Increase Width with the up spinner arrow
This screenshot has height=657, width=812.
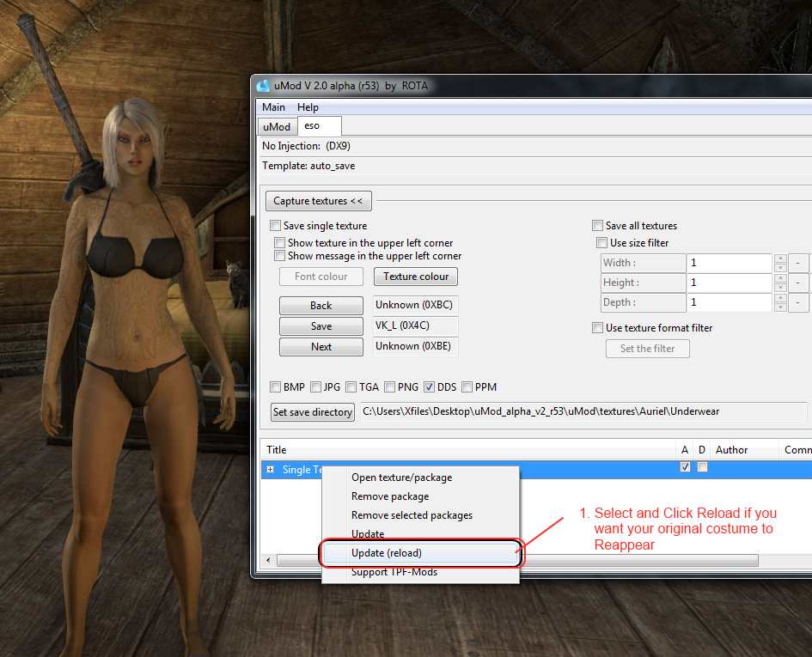pos(780,259)
